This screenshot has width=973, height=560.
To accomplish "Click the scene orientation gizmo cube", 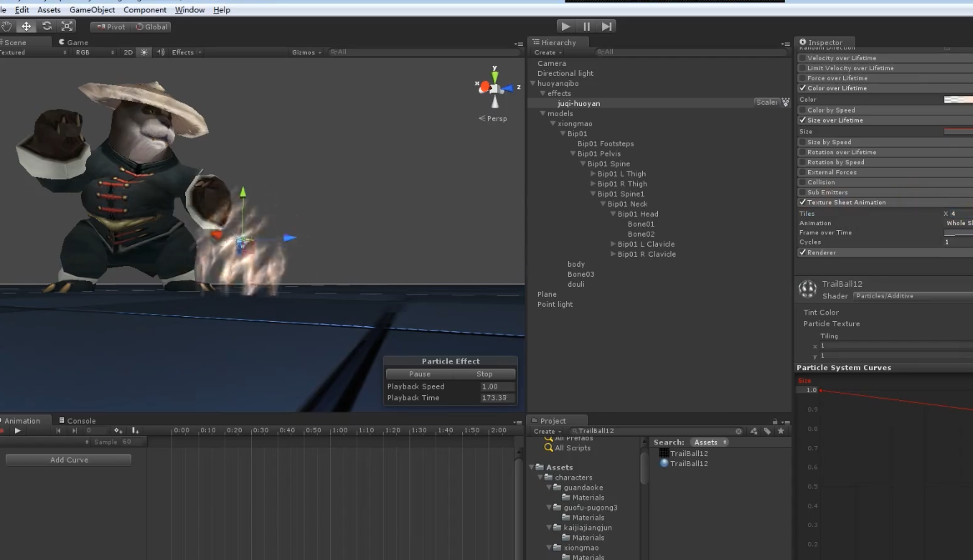I will [x=494, y=88].
